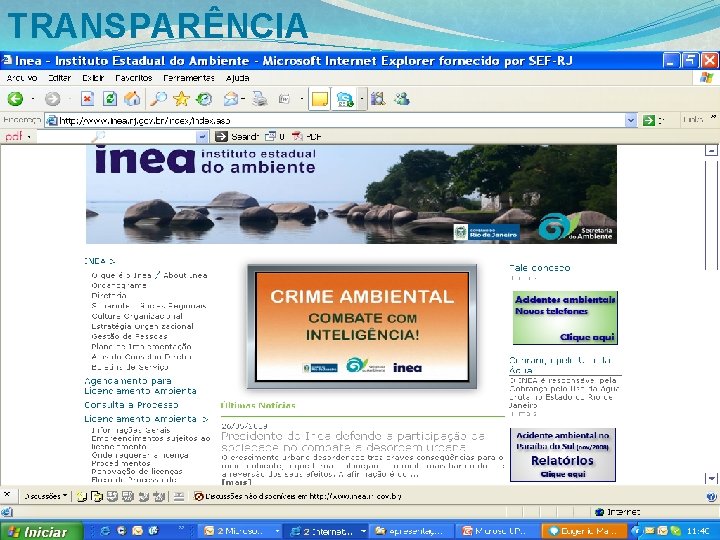Click the gray Forward arrow button

click(52, 98)
